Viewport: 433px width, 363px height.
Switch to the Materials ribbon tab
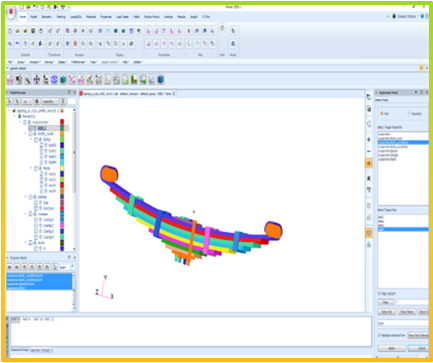pyautogui.click(x=91, y=17)
